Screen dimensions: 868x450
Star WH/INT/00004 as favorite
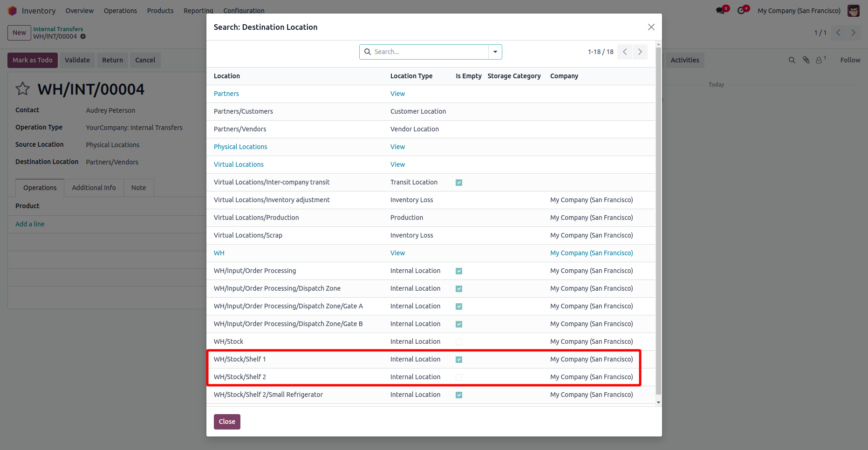(x=23, y=89)
